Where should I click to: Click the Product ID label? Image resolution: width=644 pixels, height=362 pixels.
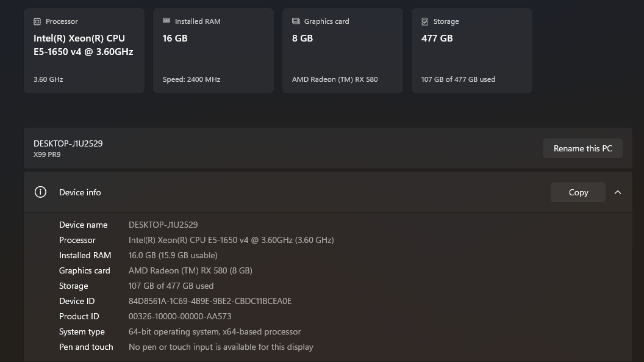pos(79,316)
